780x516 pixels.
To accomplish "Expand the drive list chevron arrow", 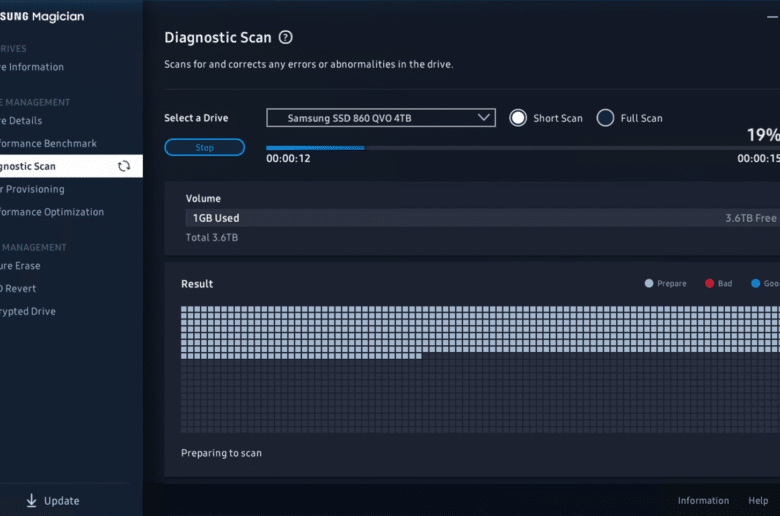I will point(484,117).
